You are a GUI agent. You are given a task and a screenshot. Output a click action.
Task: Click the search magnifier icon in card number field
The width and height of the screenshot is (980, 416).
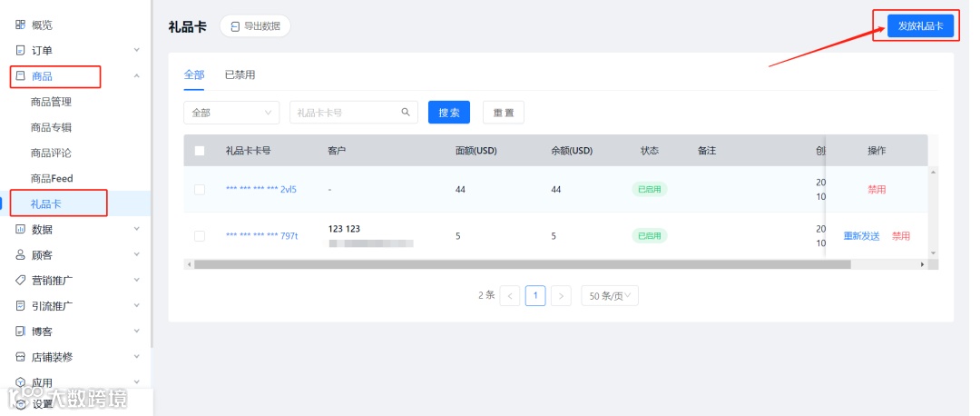coord(406,112)
